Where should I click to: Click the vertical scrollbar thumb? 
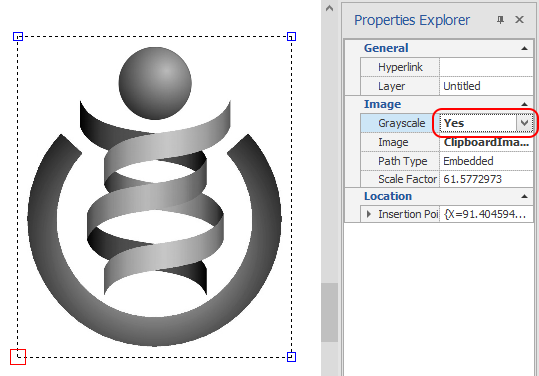pyautogui.click(x=329, y=312)
